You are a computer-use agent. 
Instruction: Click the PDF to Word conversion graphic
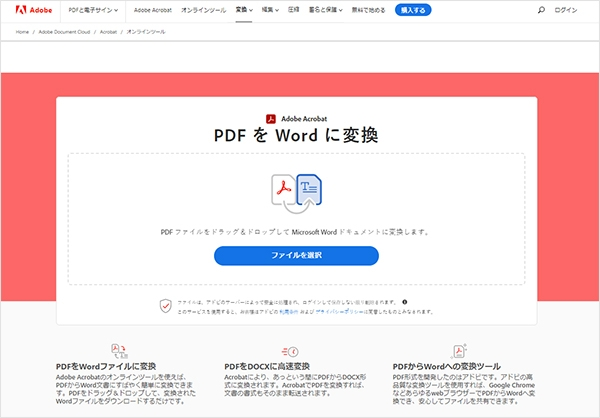(297, 194)
